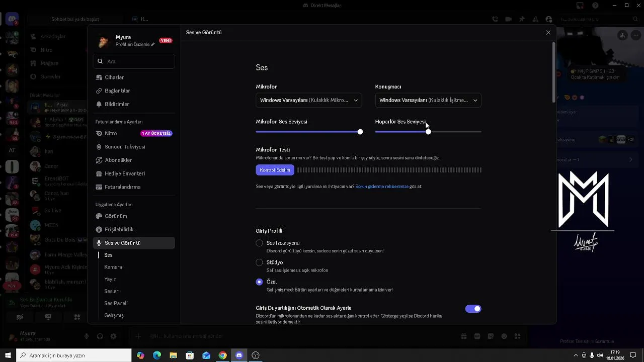
Task: Open File Explorer from the taskbar
Action: (x=173, y=355)
